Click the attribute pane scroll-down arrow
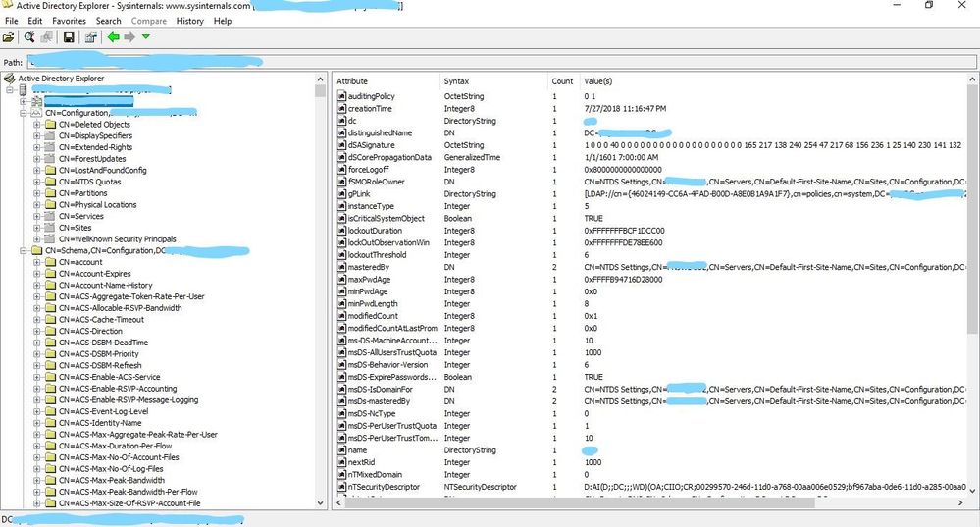 pos(972,491)
